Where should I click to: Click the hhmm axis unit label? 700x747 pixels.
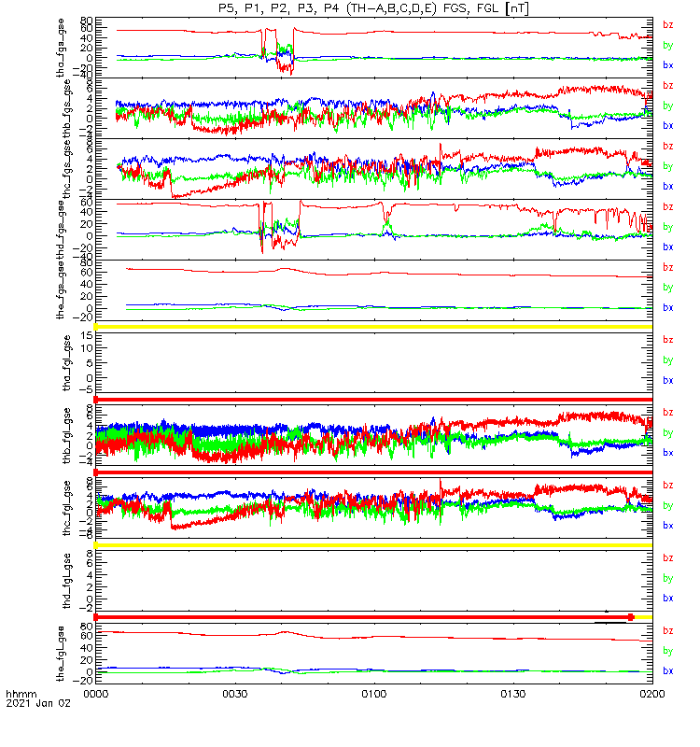[21, 694]
